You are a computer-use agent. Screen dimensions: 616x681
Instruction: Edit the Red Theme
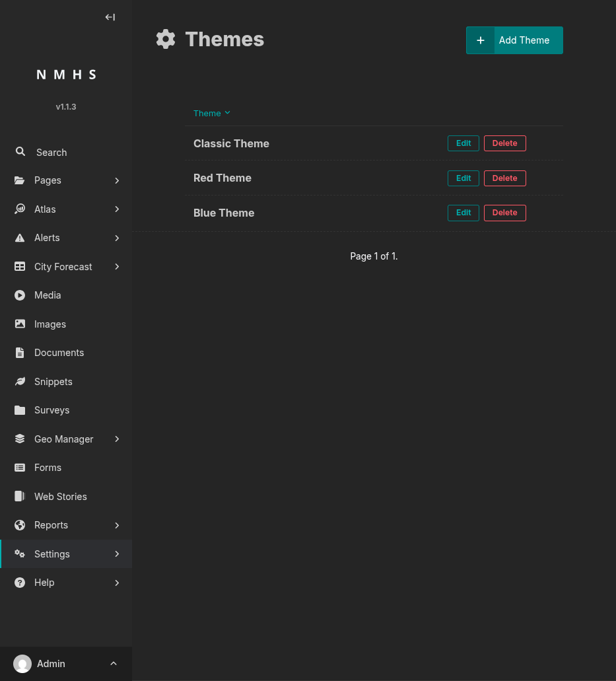(x=463, y=178)
